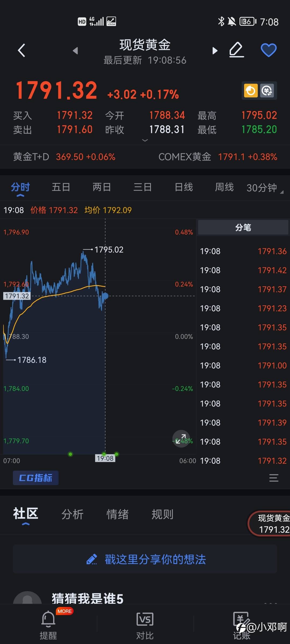Screen dimensions: 290x644
Task: Open the CG指标 indicator button
Action: (36, 478)
